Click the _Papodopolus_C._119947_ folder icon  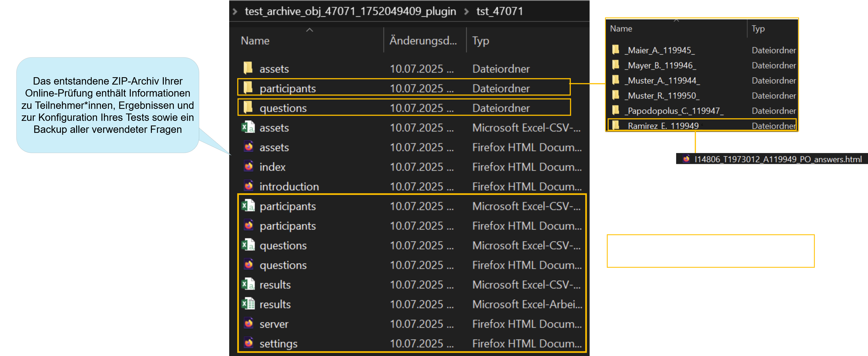tap(616, 110)
